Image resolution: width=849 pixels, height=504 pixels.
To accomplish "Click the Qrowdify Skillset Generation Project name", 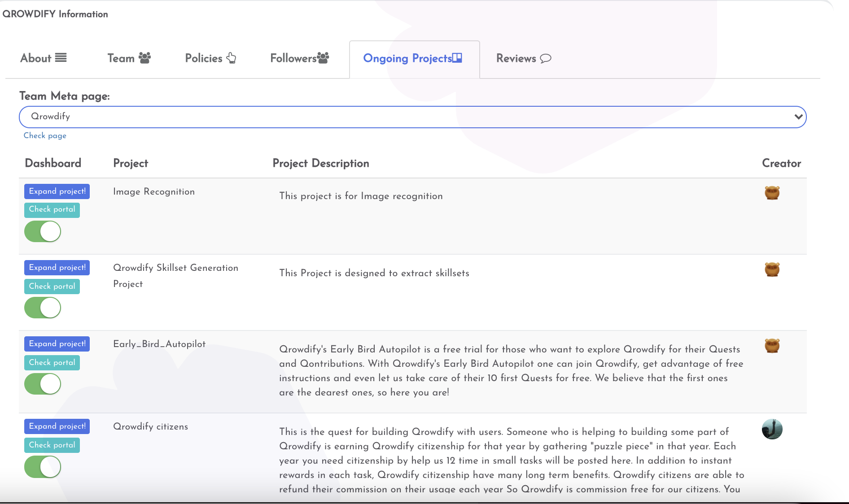I will [x=175, y=276].
